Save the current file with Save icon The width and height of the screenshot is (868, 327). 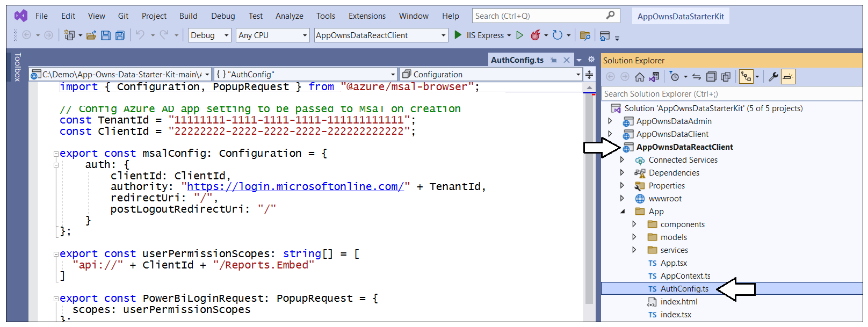click(x=106, y=35)
